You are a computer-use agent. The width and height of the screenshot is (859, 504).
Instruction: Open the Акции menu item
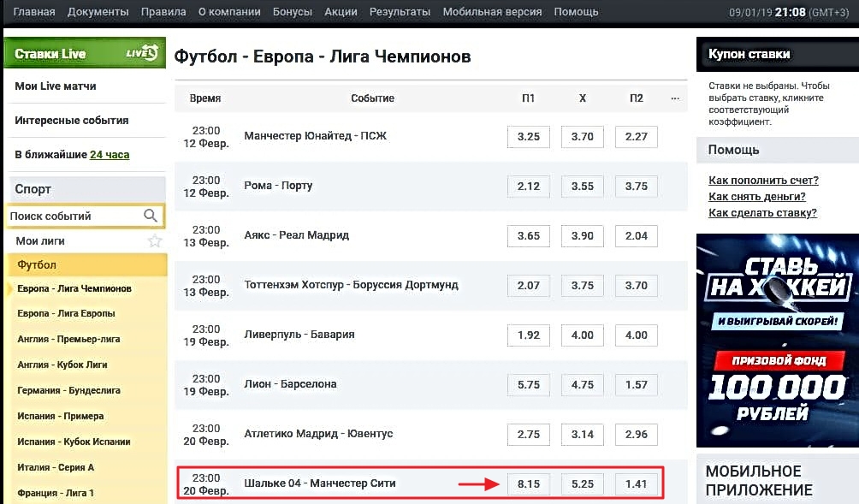(341, 11)
